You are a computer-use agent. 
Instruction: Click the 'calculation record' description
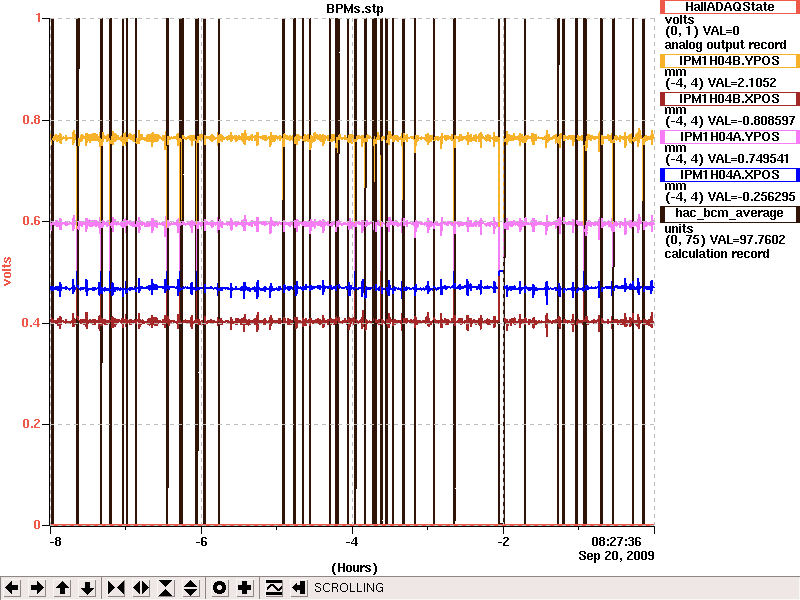717,254
